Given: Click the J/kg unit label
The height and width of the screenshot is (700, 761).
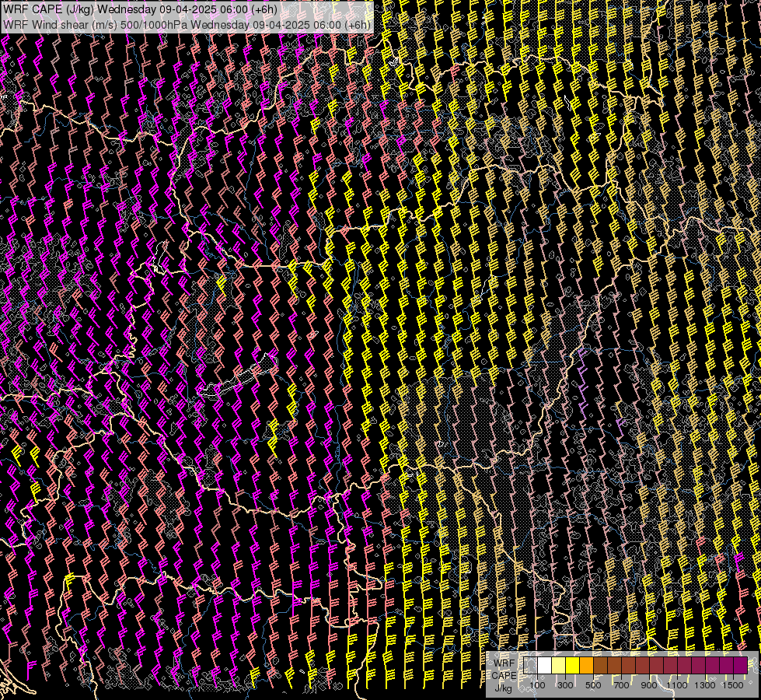Looking at the screenshot, I should click(503, 688).
